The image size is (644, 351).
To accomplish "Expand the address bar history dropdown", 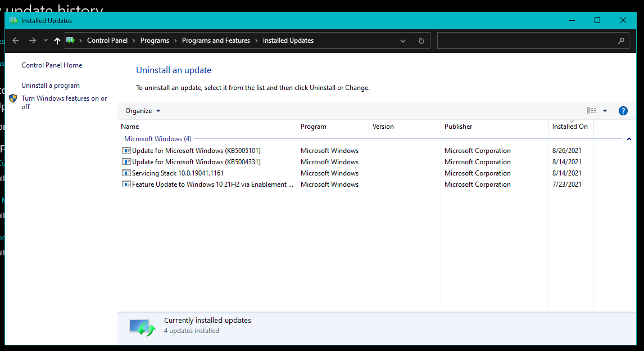I will coord(403,40).
